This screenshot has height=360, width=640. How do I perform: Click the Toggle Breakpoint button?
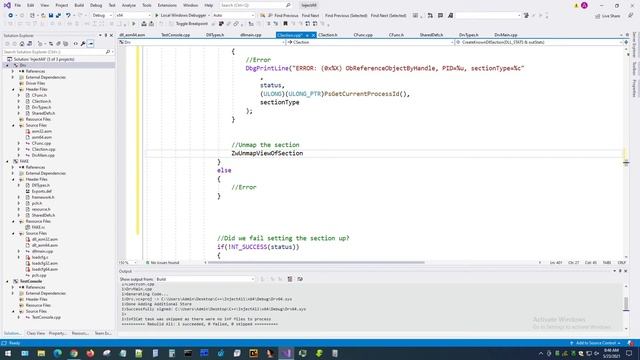[191, 24]
